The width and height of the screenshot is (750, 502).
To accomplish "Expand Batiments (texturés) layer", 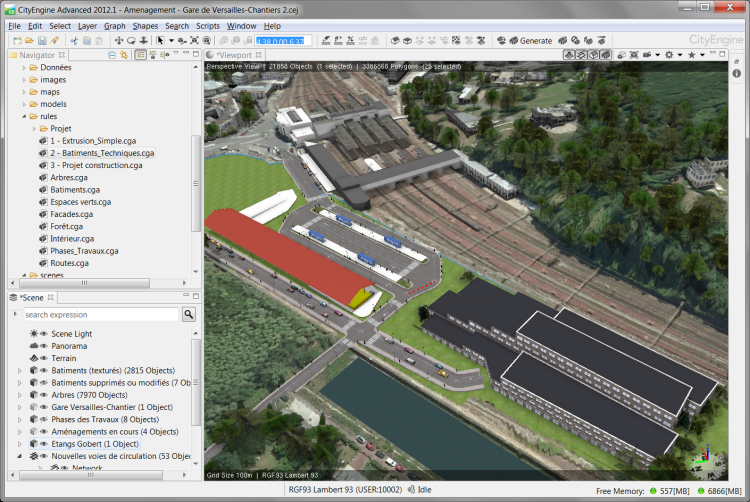I will click(20, 371).
